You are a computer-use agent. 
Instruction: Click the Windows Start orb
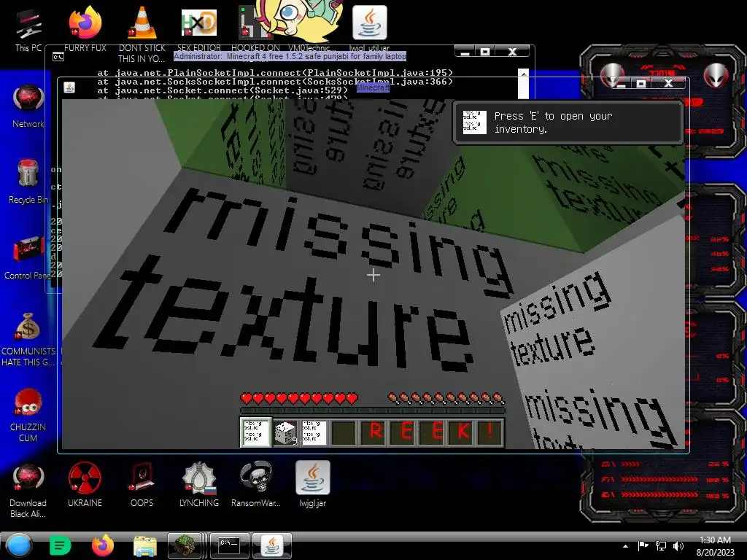(x=19, y=545)
